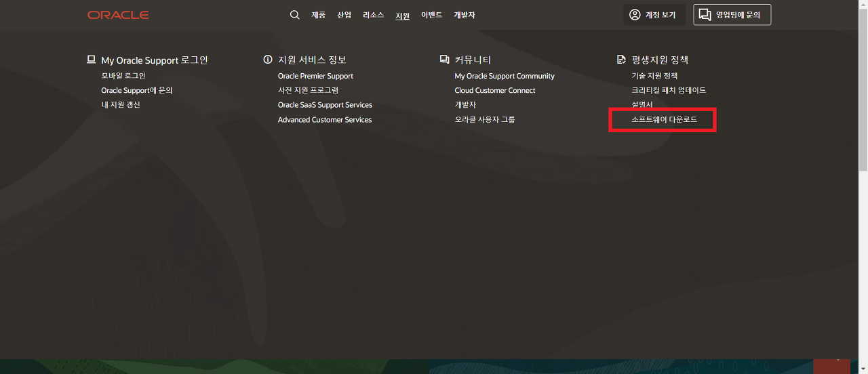Open the Advanced Customer Services link
This screenshot has height=374, width=868.
(x=325, y=120)
